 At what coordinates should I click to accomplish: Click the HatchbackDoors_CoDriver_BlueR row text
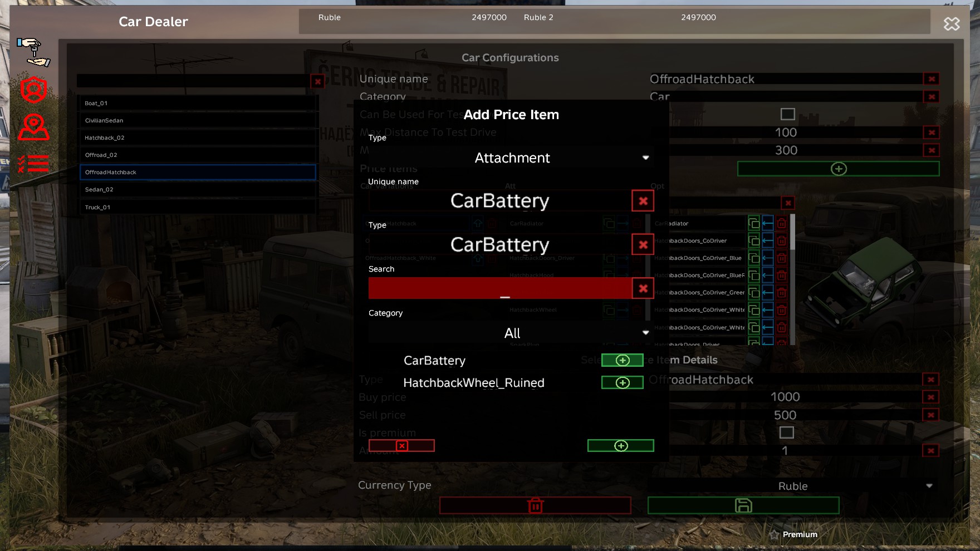click(x=699, y=275)
